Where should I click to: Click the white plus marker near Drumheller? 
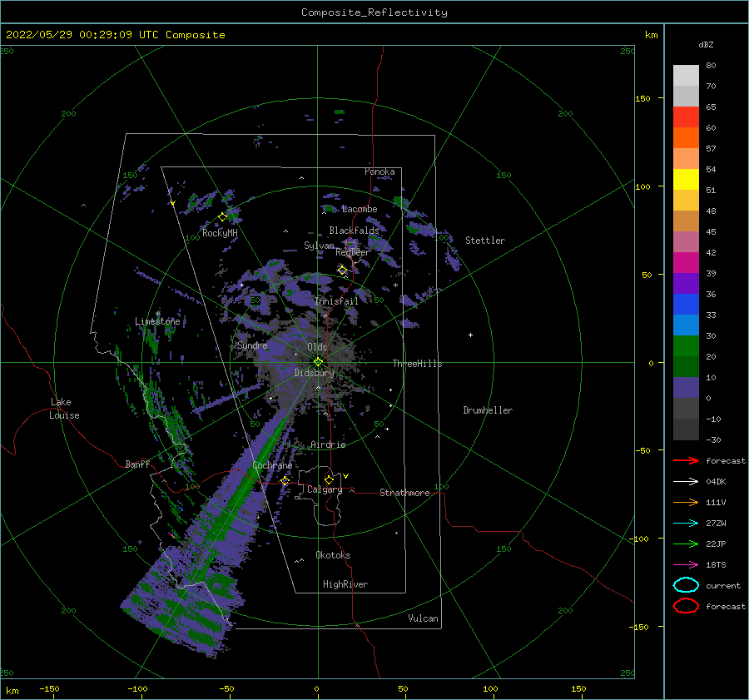click(470, 335)
